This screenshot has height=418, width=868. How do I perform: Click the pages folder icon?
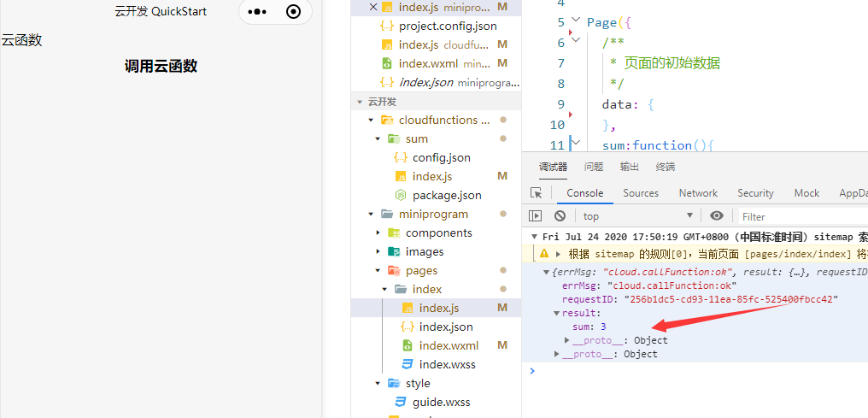click(x=394, y=270)
